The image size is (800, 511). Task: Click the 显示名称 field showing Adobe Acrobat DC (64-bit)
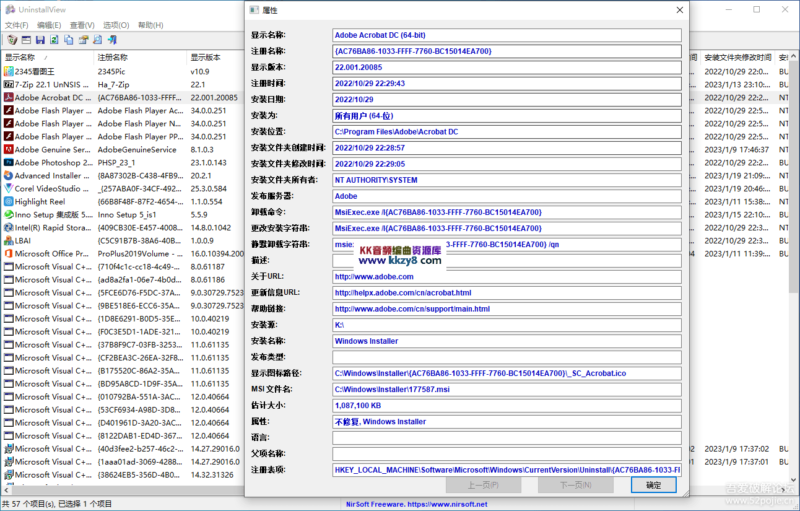pos(507,35)
